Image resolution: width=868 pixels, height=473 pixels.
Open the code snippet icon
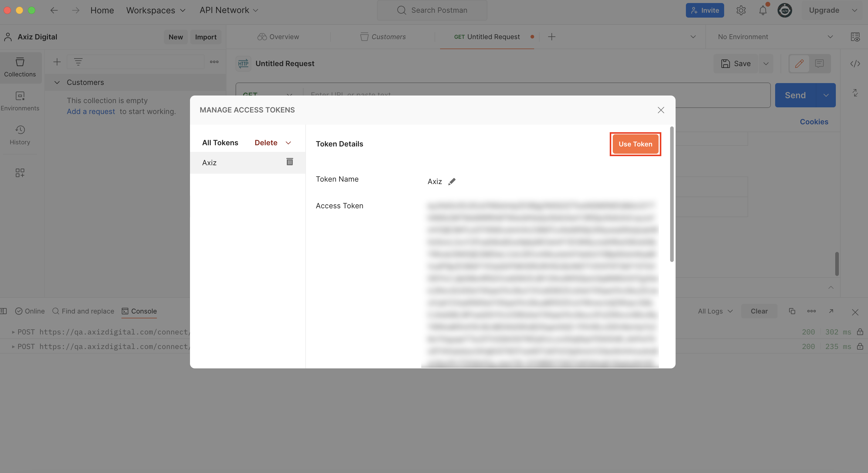[x=855, y=64]
